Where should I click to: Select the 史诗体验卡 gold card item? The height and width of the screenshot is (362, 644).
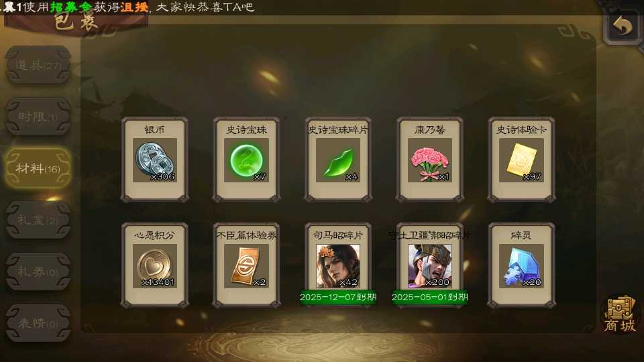point(521,160)
